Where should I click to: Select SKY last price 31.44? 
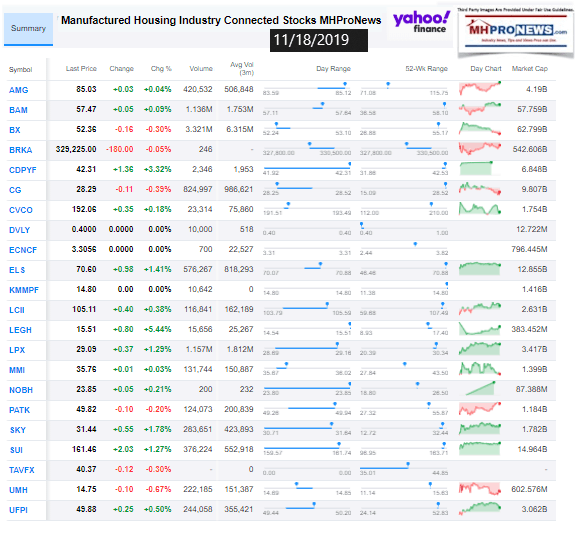[x=86, y=429]
